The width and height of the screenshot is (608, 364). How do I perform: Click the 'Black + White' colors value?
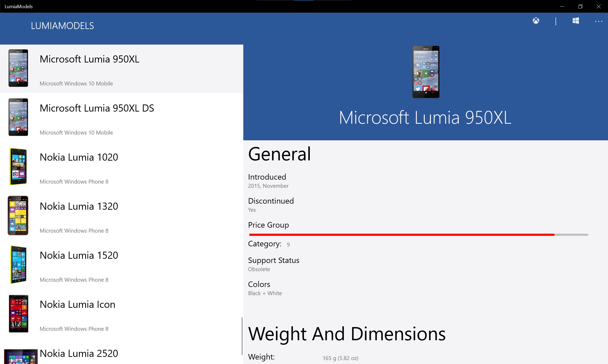(265, 293)
